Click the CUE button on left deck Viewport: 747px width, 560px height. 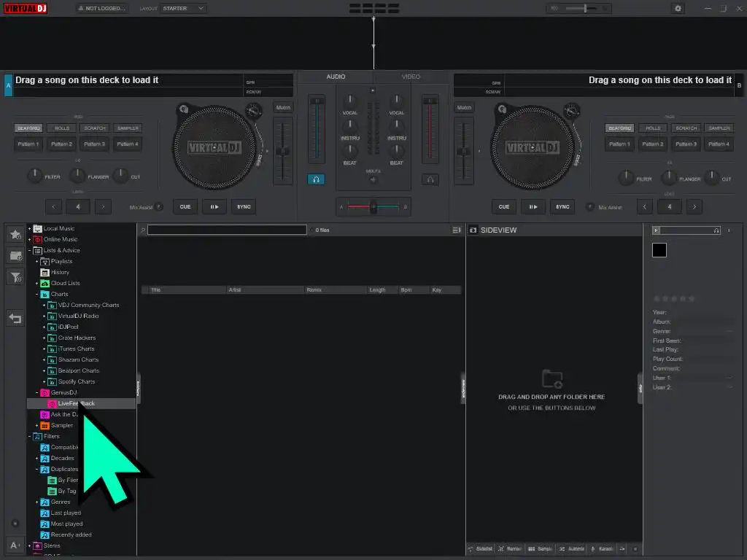point(185,206)
